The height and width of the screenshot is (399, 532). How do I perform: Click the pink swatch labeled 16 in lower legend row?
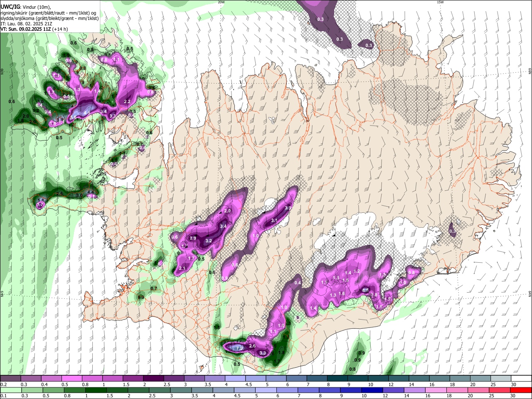436,390
